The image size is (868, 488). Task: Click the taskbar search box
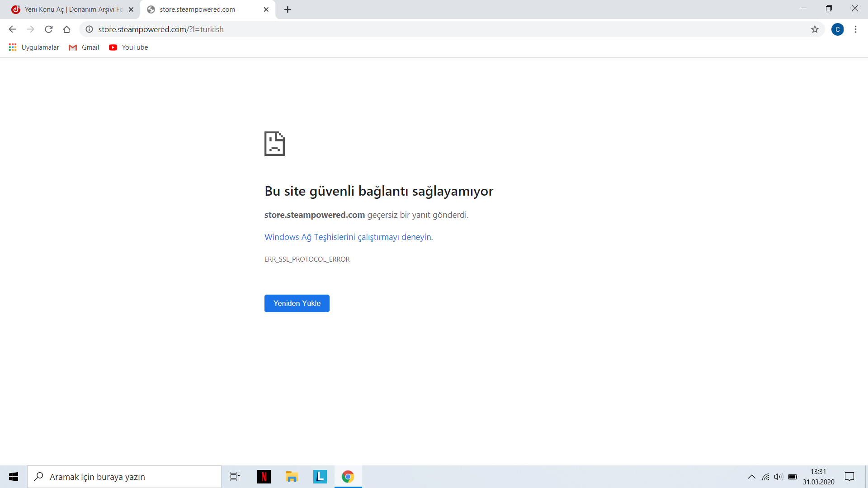point(124,477)
